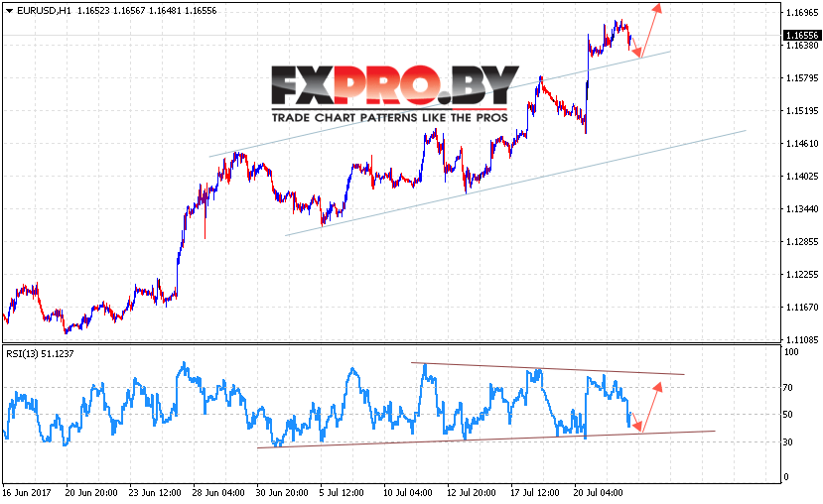The width and height of the screenshot is (823, 504).
Task: Click price scale value 1.14025
Action: (802, 177)
